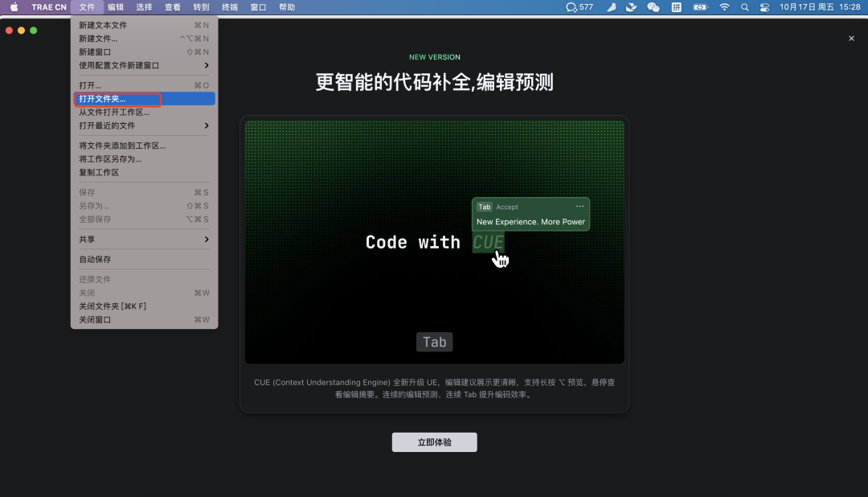
Task: Click the date and time in menu bar
Action: pyautogui.click(x=820, y=7)
